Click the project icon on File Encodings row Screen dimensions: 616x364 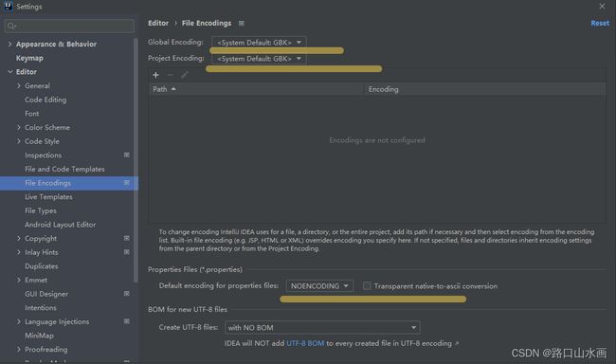(126, 183)
